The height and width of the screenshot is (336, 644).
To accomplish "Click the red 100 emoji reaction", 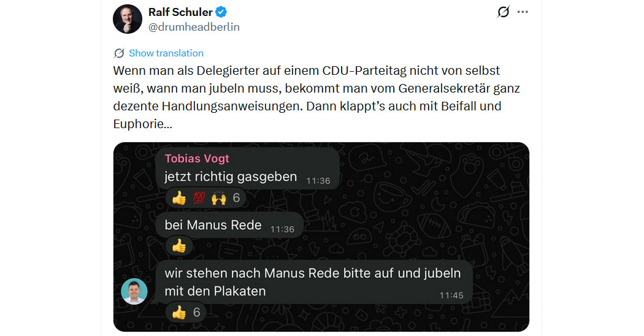I will (x=199, y=198).
